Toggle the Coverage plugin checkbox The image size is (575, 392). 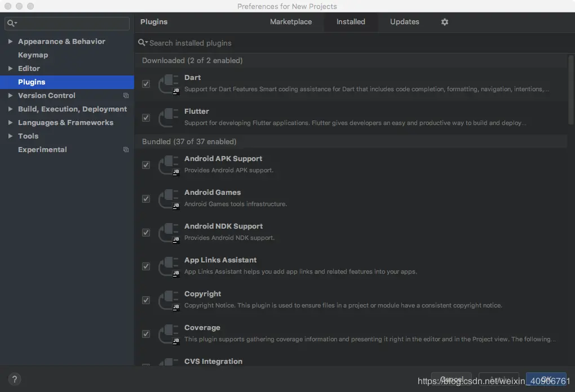pyautogui.click(x=146, y=334)
